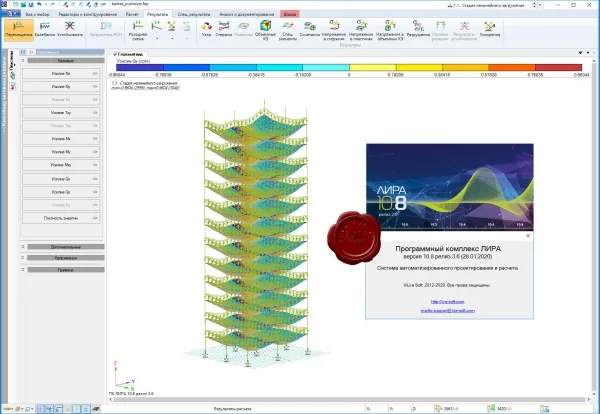Click the horizontal scrollbar under the view
Viewport: 600px width, 414px height.
click(350, 399)
